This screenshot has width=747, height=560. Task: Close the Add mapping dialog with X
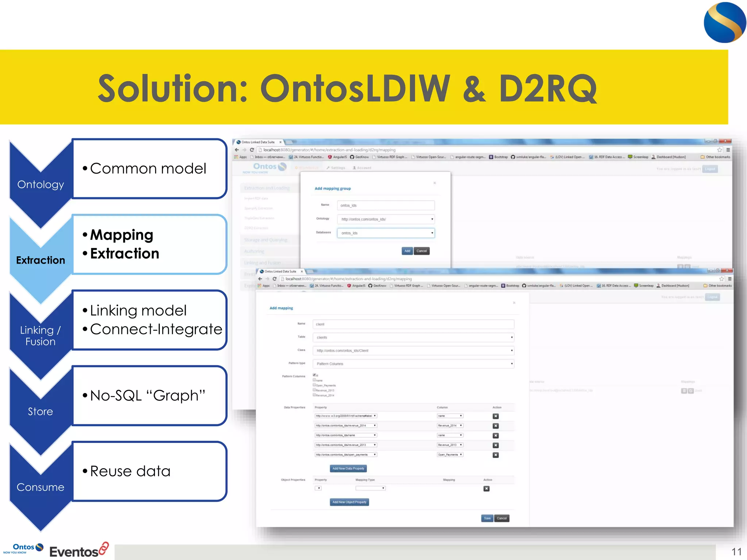click(514, 303)
